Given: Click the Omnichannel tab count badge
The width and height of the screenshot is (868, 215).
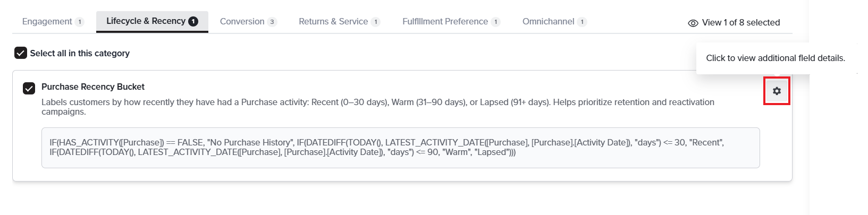Looking at the screenshot, I should [582, 22].
